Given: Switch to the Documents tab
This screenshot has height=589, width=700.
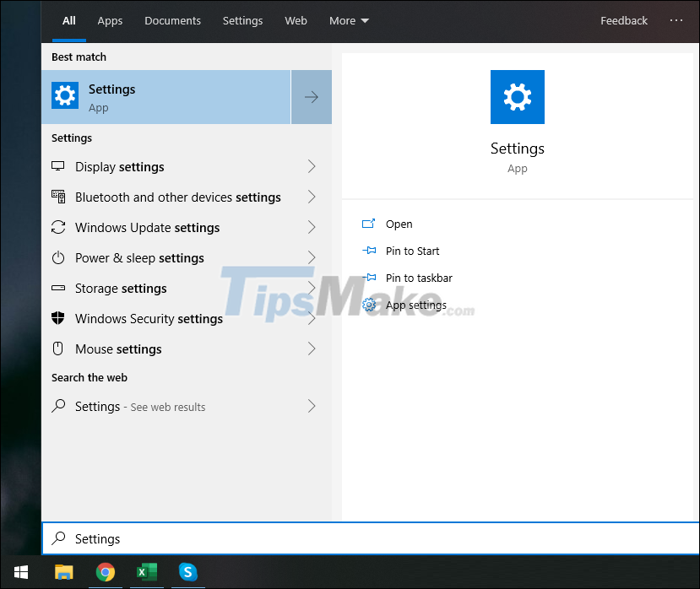Looking at the screenshot, I should (x=172, y=20).
